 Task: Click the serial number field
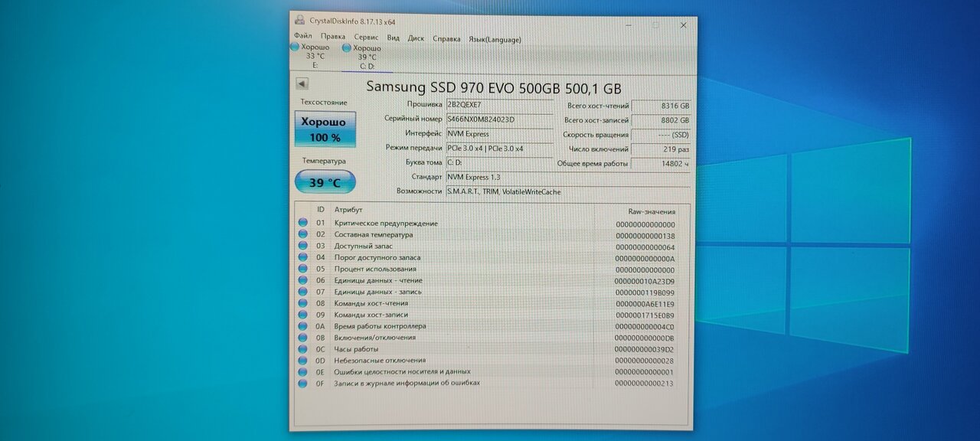pyautogui.click(x=498, y=119)
